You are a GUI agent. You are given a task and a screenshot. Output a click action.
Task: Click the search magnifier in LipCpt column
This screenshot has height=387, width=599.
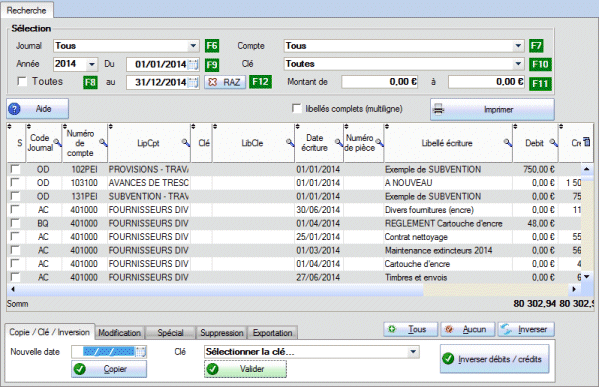click(x=186, y=143)
